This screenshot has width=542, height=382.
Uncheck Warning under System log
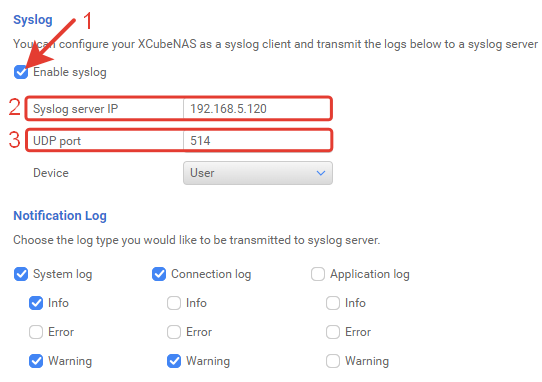click(x=36, y=361)
